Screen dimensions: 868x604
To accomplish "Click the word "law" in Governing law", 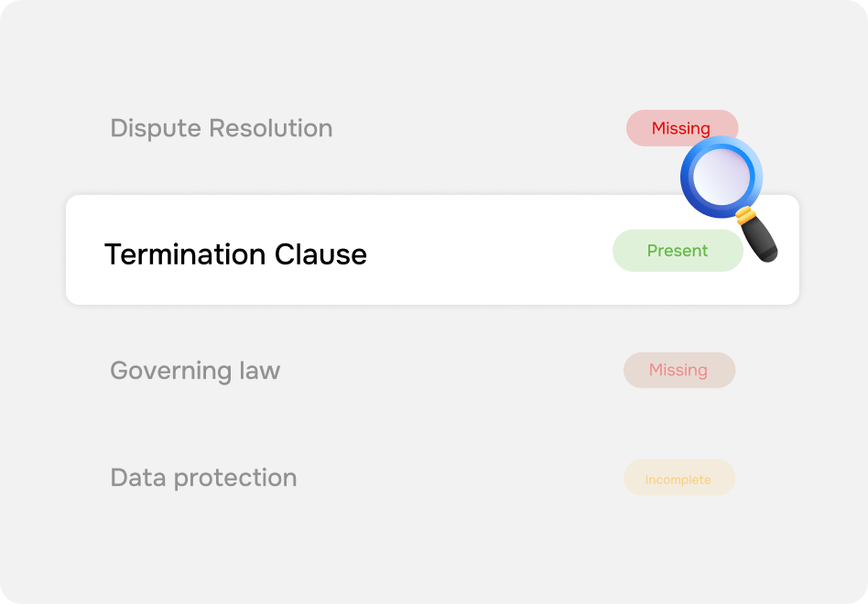I will 260,370.
